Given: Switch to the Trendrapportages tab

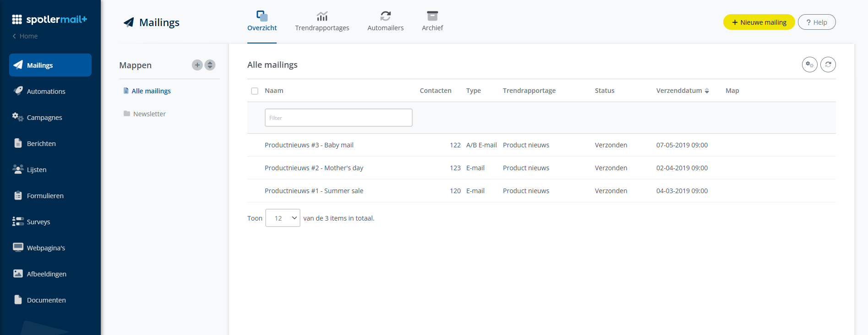Looking at the screenshot, I should tap(322, 22).
